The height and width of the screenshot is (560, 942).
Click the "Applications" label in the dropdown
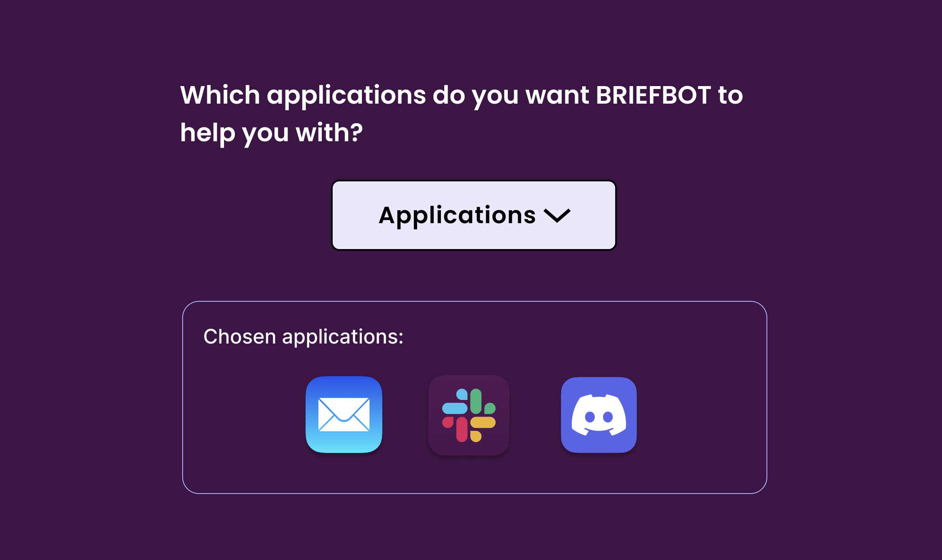pos(457,215)
